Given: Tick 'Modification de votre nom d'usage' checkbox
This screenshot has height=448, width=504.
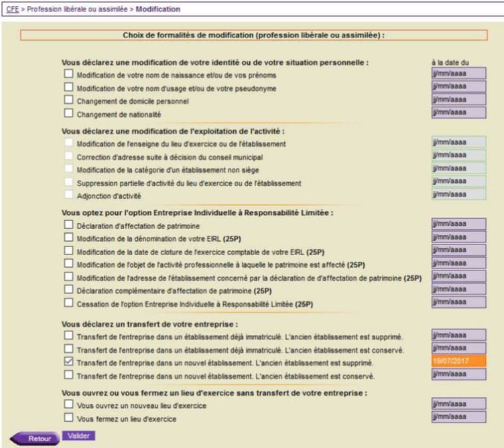Looking at the screenshot, I should pos(68,86).
